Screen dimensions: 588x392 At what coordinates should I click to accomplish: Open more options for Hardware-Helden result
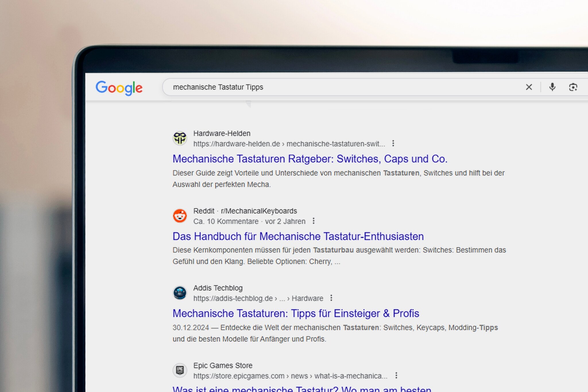pyautogui.click(x=393, y=143)
